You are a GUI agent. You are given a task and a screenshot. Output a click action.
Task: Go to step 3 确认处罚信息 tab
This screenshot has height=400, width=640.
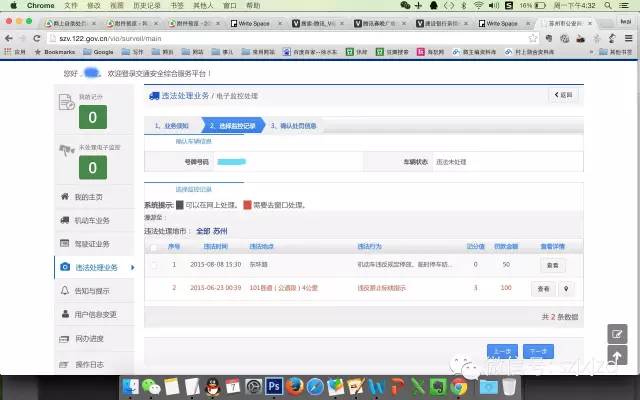[x=293, y=126]
